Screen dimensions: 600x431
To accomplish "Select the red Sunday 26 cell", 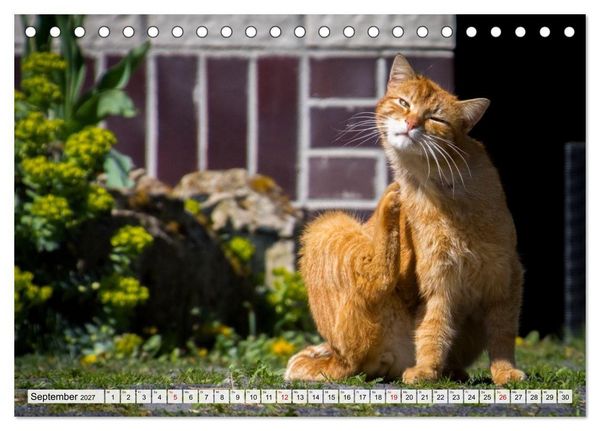I will tap(503, 397).
